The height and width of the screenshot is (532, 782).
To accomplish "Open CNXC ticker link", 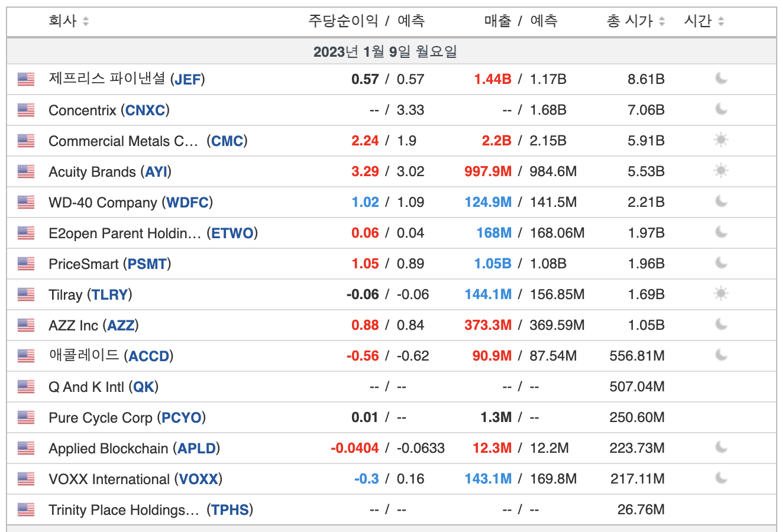I will point(146,110).
